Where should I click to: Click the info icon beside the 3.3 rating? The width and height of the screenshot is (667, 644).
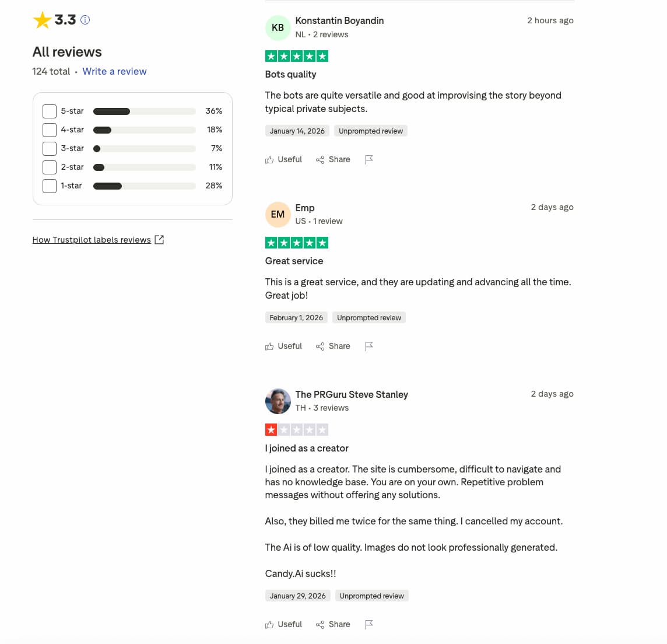click(85, 20)
